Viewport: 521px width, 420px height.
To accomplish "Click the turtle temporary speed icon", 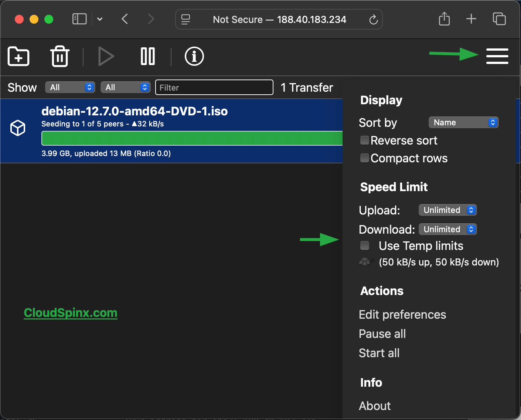I will 365,262.
